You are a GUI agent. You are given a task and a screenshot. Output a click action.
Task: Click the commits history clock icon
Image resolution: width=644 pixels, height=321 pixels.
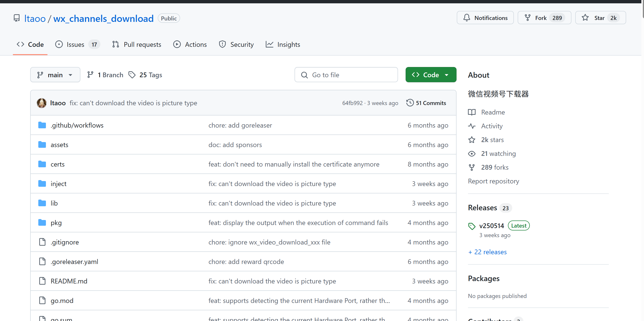410,103
